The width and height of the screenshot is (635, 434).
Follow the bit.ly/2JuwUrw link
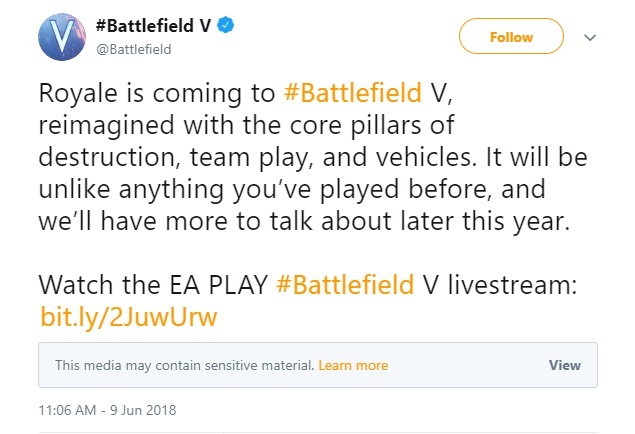[x=128, y=317]
